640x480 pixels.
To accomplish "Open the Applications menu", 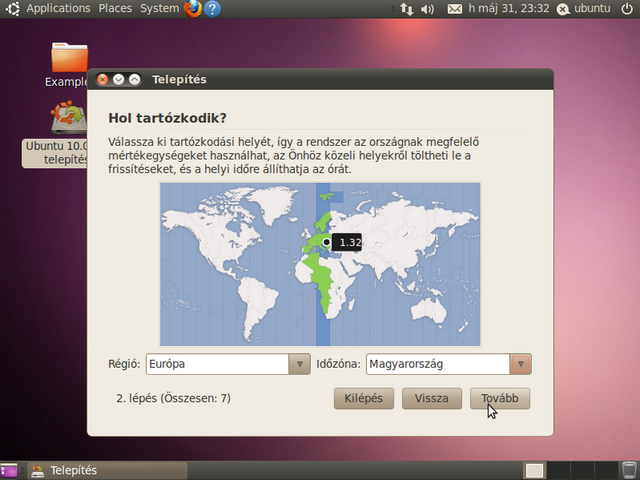I will click(58, 9).
